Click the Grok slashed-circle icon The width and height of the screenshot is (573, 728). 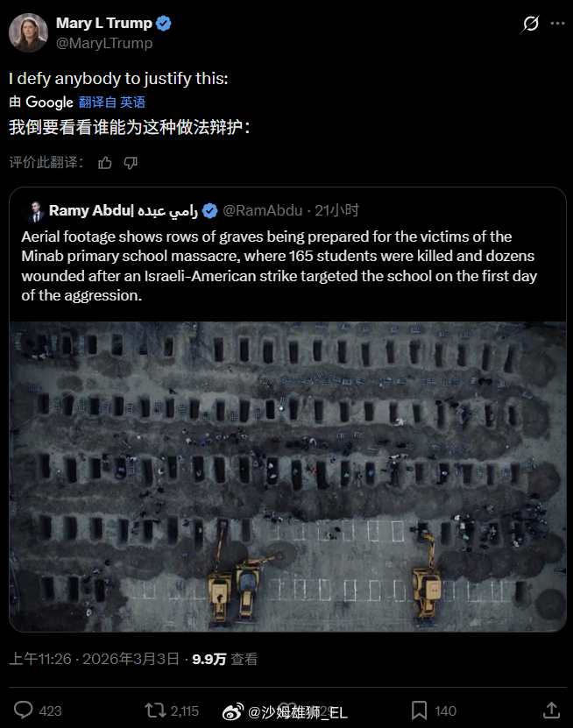(x=531, y=23)
